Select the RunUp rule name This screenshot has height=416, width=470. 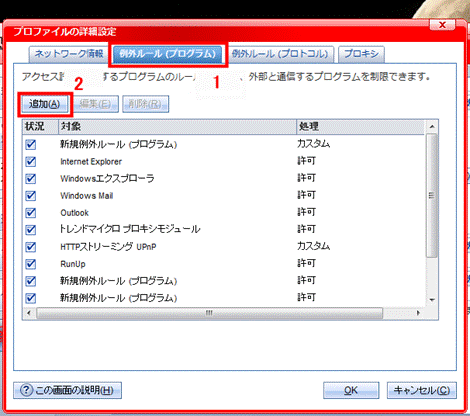(x=73, y=264)
